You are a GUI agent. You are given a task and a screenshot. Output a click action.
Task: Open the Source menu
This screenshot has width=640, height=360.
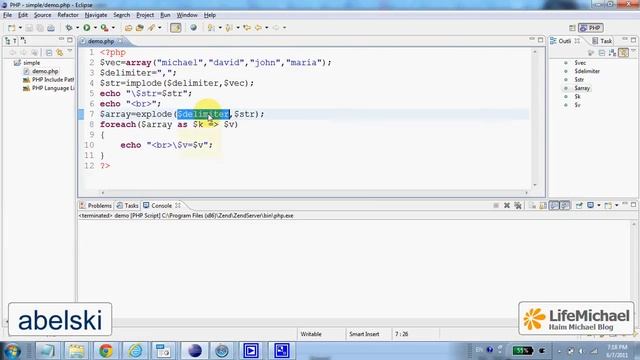42,15
